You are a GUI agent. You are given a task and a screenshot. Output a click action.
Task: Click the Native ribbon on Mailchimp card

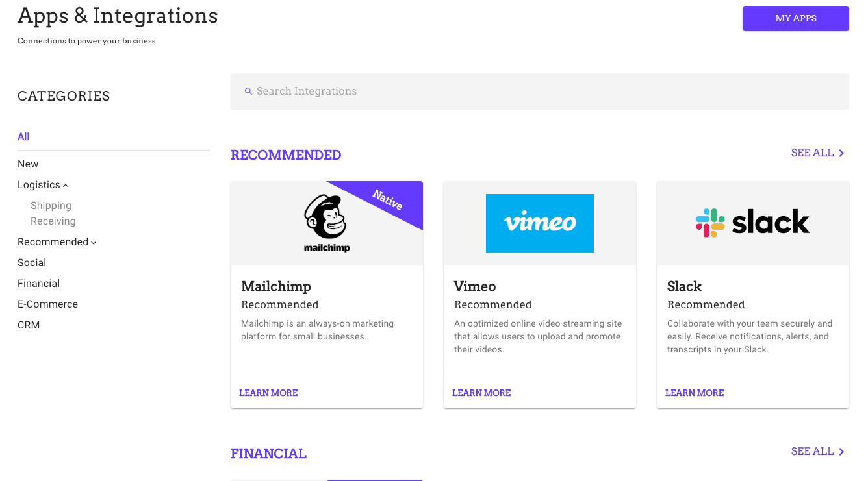388,199
